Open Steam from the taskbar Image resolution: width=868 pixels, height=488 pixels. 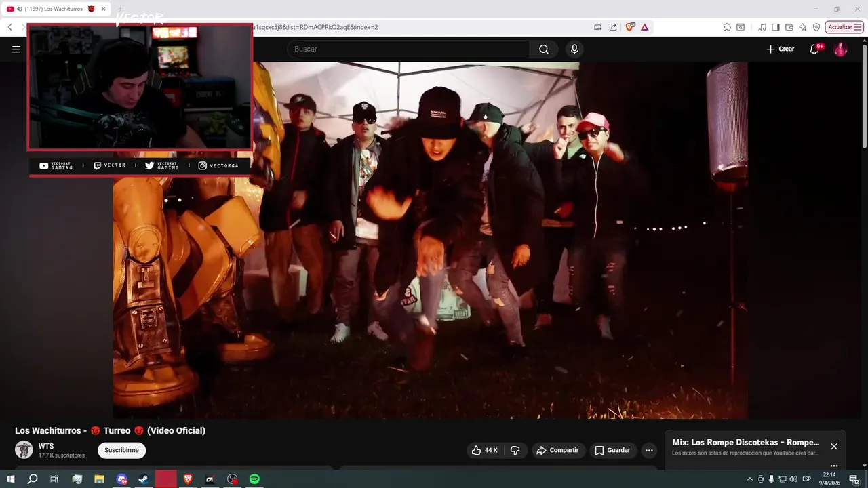[x=144, y=479]
